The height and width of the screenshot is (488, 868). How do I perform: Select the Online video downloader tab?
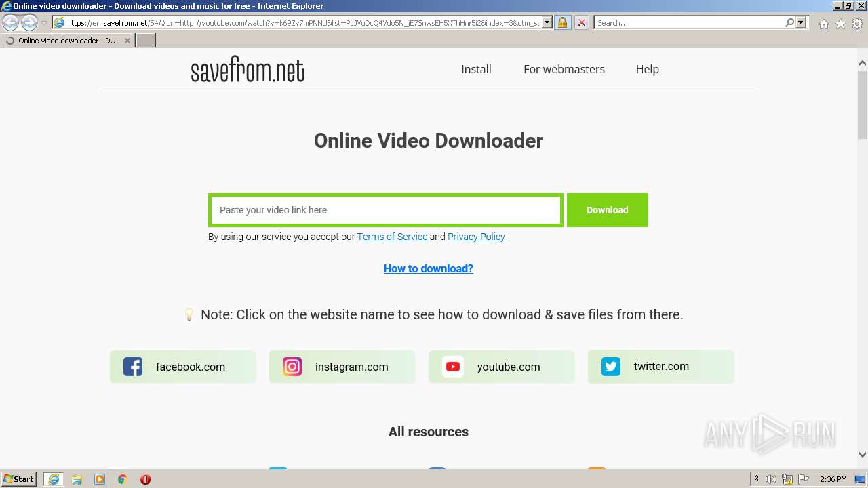(x=67, y=41)
